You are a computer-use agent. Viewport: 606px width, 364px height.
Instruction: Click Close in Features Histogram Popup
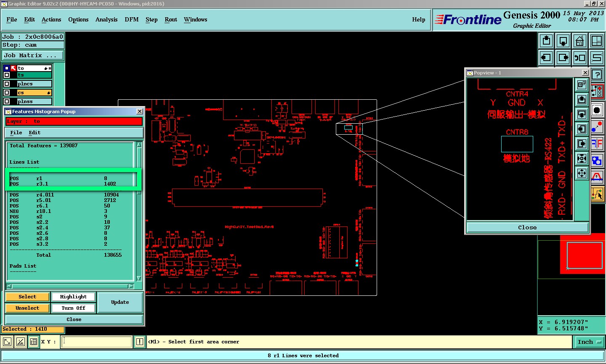[x=74, y=319]
